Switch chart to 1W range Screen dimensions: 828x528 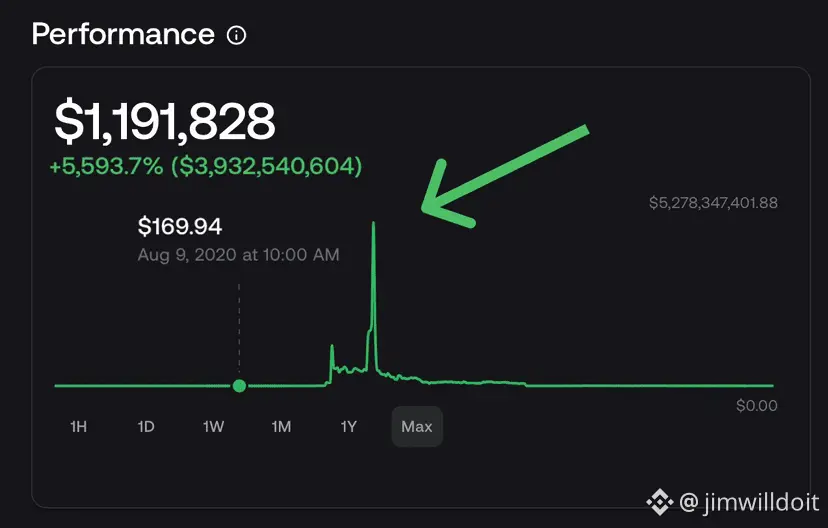click(x=213, y=427)
